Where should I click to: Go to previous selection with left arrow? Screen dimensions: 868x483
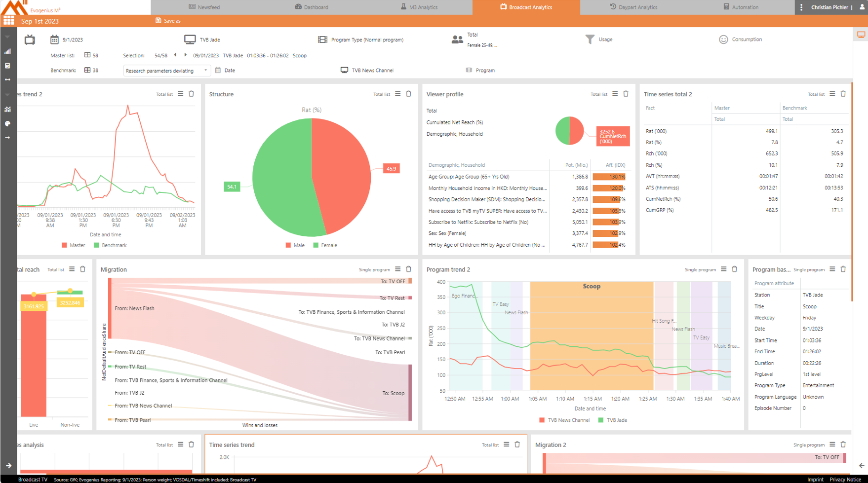pyautogui.click(x=175, y=55)
